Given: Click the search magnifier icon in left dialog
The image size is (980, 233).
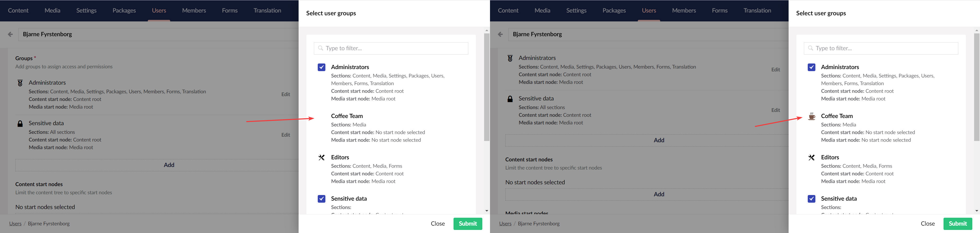Looking at the screenshot, I should (320, 48).
